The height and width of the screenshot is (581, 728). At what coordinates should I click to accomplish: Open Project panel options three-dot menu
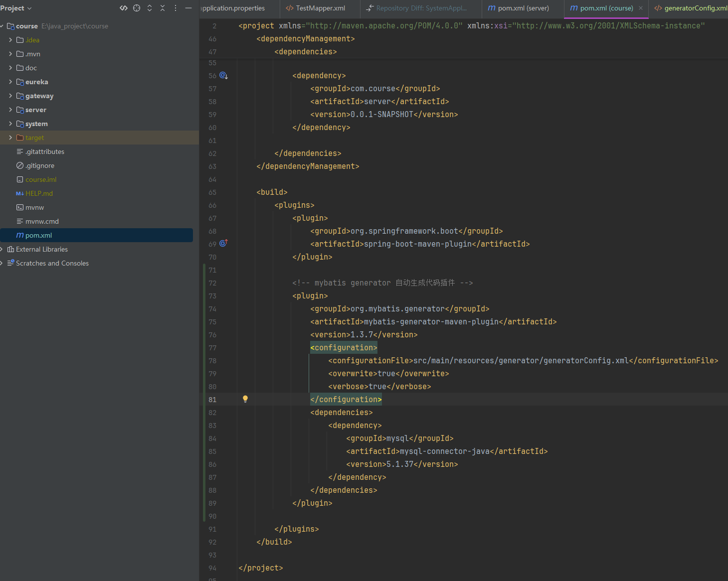(176, 8)
